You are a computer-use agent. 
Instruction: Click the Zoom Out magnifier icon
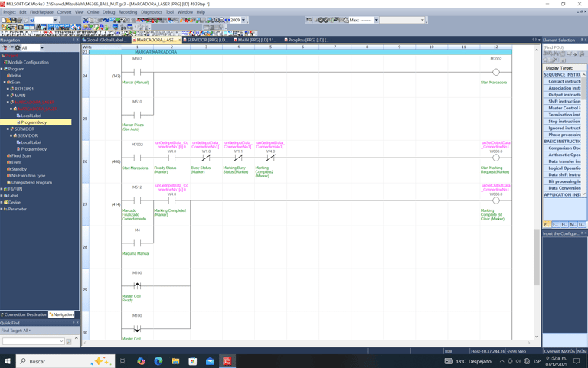pos(222,20)
